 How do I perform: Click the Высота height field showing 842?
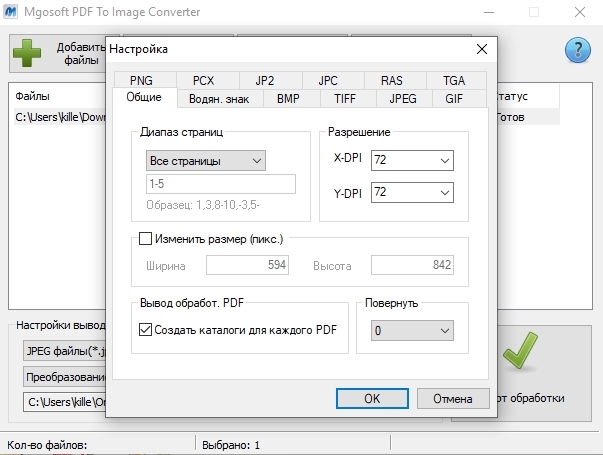coord(412,265)
